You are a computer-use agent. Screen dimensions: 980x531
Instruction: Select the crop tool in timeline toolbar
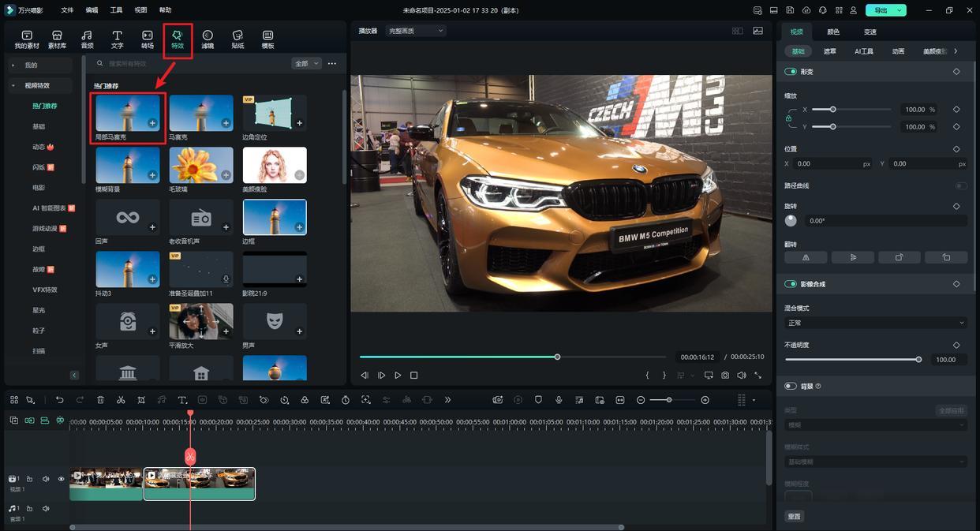tap(141, 400)
